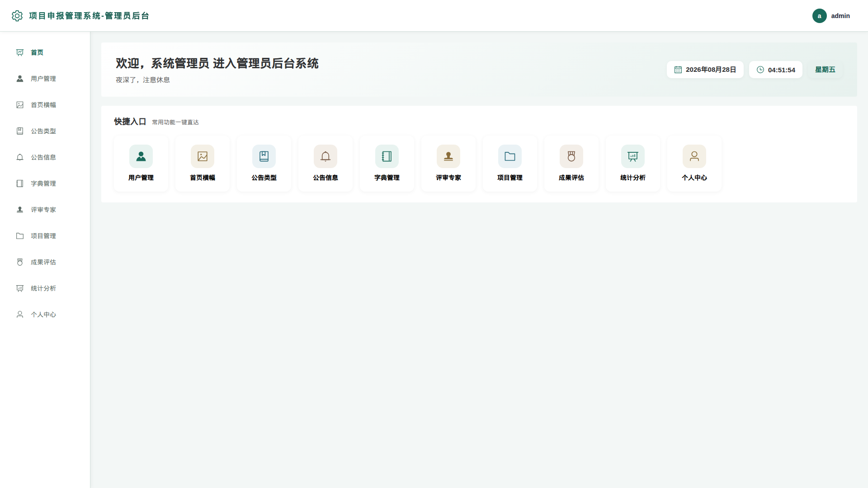Click the 用户管理 sidebar person icon

(20, 79)
